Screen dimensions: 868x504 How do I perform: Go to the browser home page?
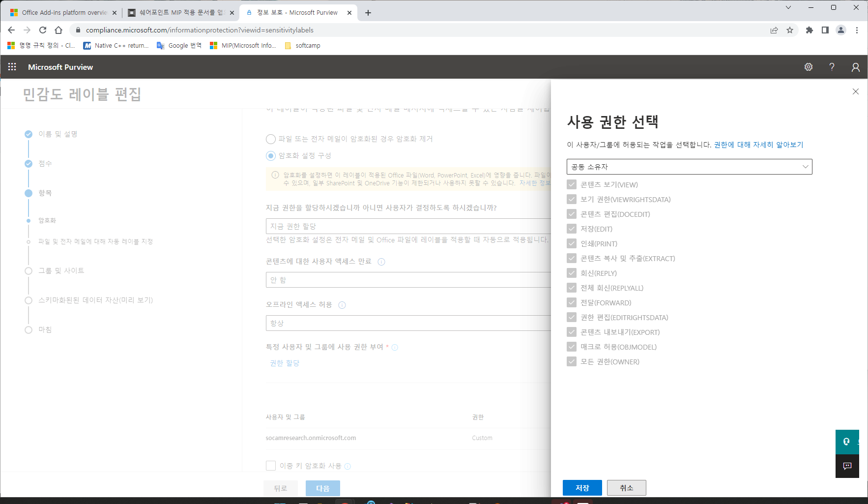tap(58, 30)
